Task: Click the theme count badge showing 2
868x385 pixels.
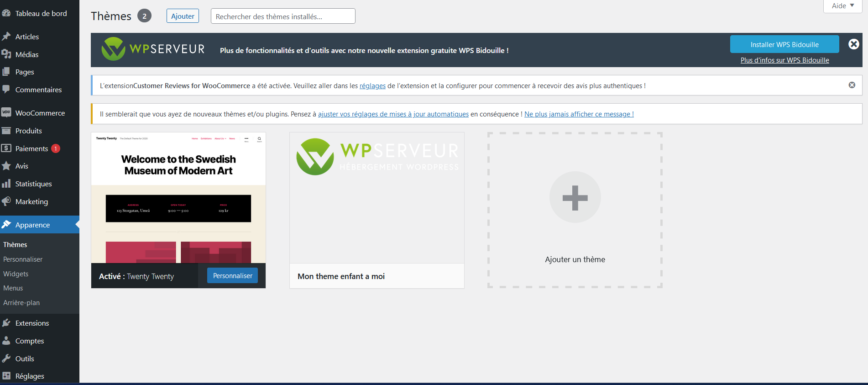Action: (x=144, y=16)
